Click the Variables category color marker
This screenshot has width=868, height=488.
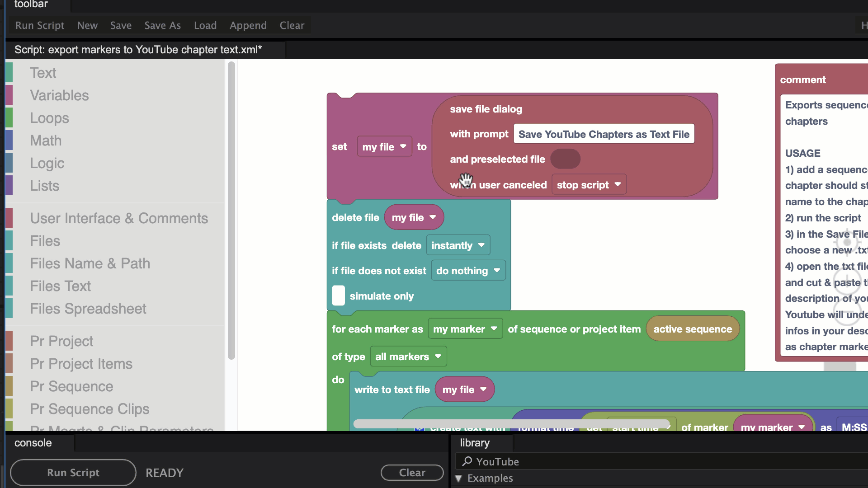[x=9, y=95]
